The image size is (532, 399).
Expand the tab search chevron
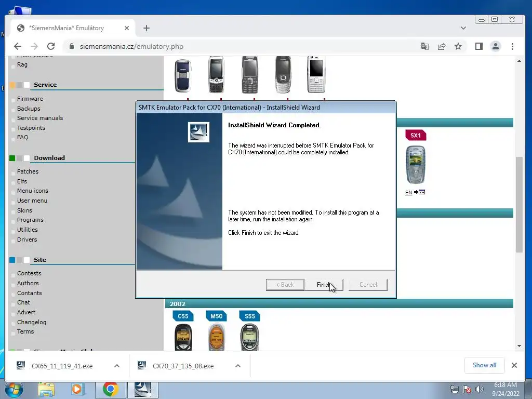463,28
